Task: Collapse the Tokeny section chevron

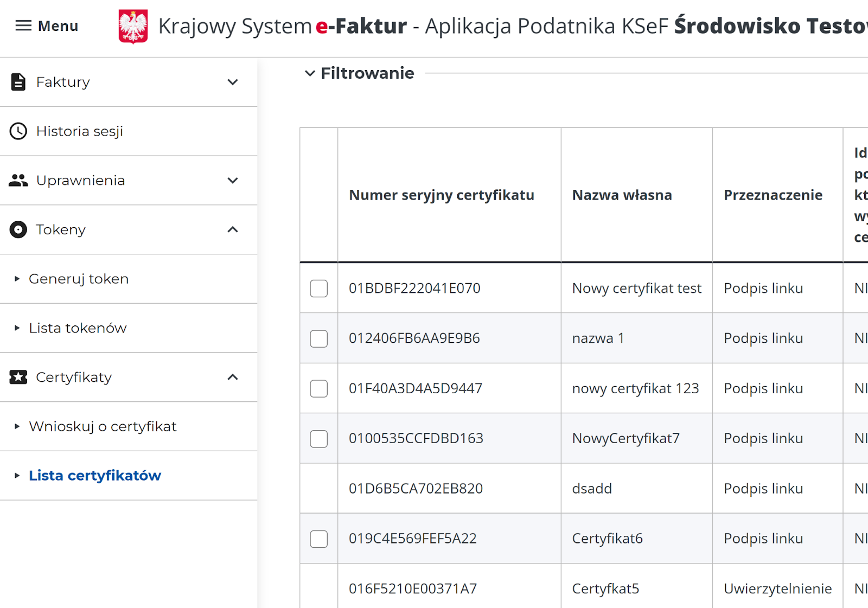Action: pos(233,229)
